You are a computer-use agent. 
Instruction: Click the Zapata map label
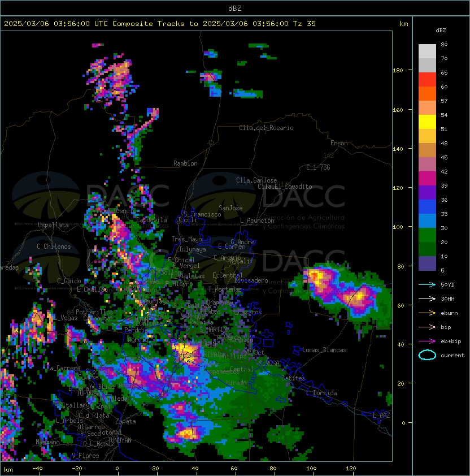[x=125, y=421]
